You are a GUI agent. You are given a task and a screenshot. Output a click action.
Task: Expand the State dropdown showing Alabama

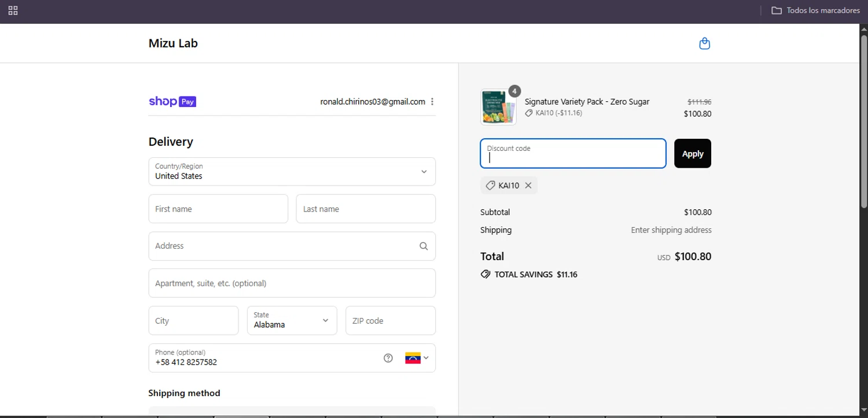point(292,320)
